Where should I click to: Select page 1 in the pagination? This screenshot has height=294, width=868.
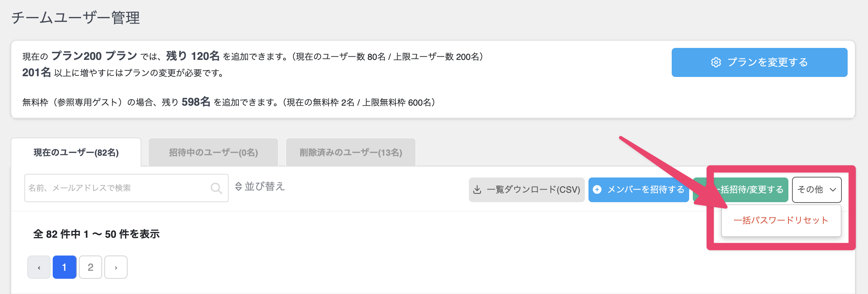point(64,268)
